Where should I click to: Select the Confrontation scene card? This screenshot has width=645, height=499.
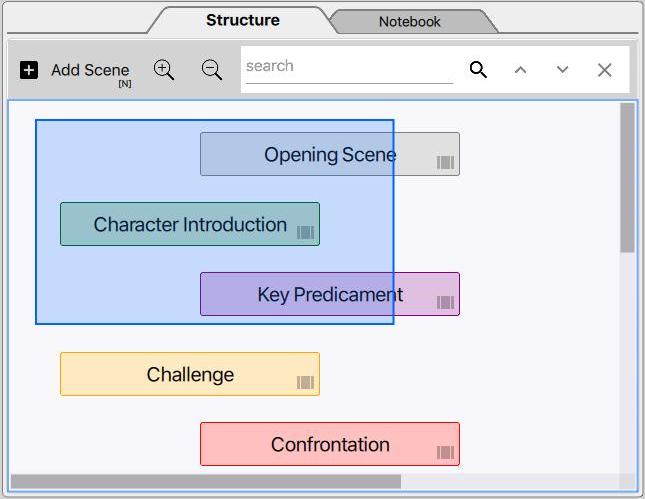pos(330,444)
